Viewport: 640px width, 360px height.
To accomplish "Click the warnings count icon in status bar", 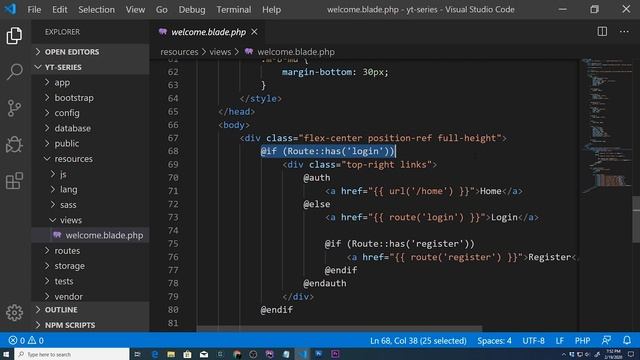I will (x=31, y=340).
